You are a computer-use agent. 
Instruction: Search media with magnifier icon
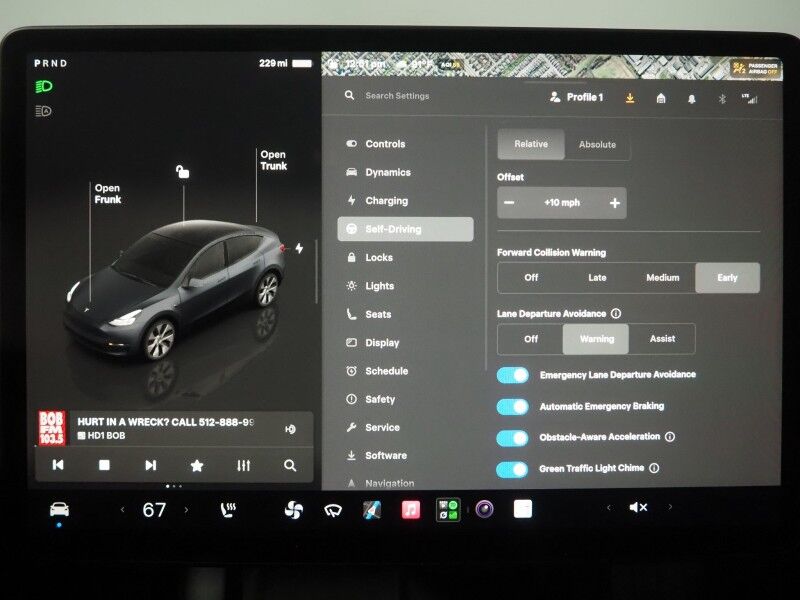[290, 465]
